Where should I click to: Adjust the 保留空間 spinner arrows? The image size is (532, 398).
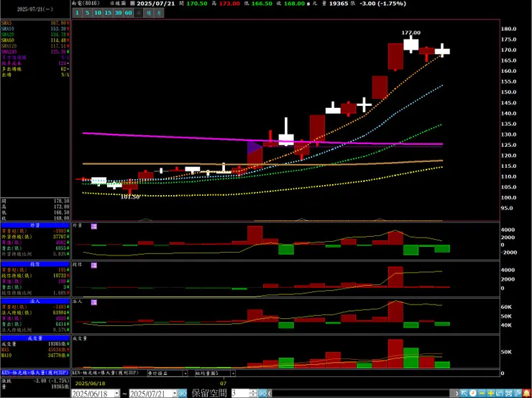tap(253, 393)
